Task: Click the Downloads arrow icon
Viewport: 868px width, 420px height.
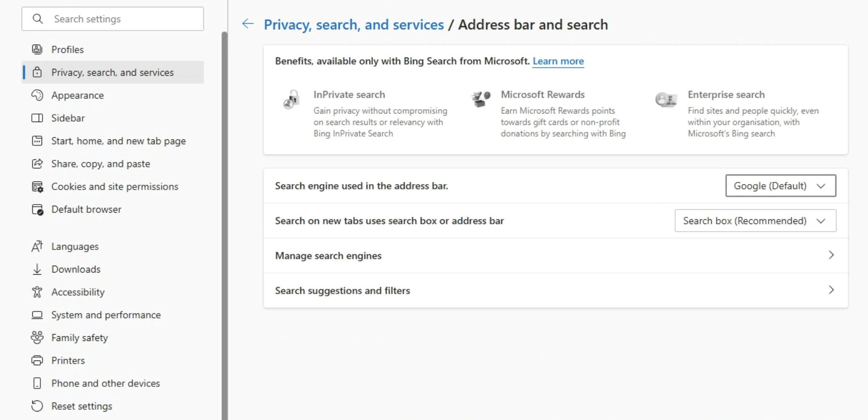Action: point(37,269)
